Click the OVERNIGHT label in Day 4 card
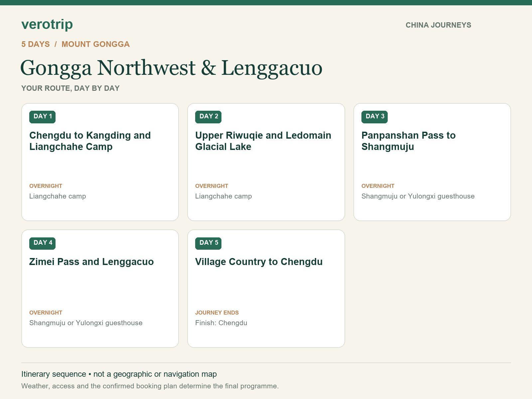The height and width of the screenshot is (399, 532). tap(46, 313)
